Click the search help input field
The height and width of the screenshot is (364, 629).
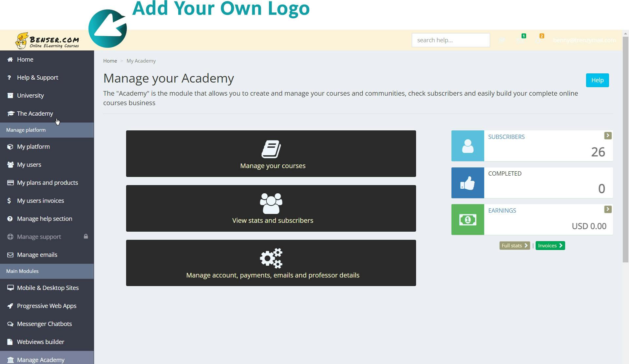(450, 40)
